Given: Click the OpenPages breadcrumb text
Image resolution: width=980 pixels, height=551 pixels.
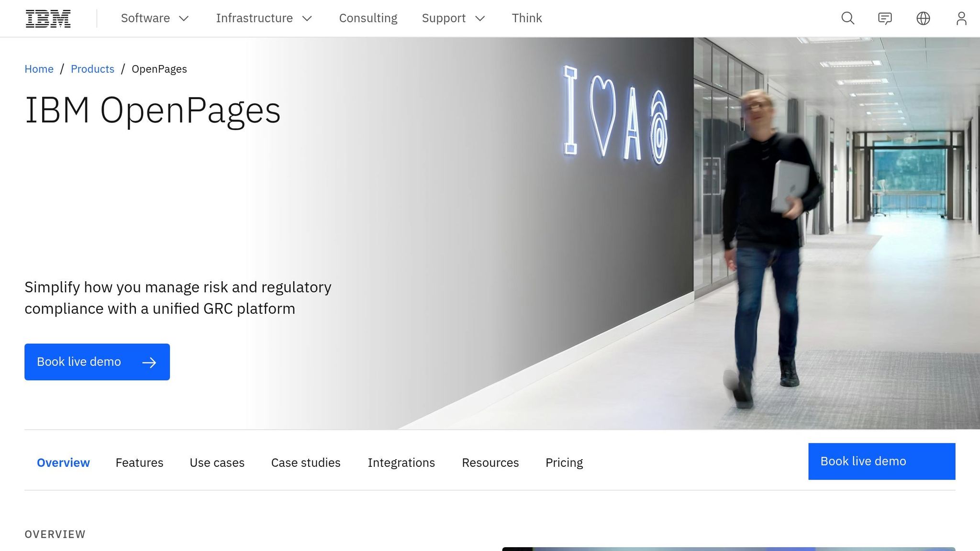Looking at the screenshot, I should pos(159,69).
